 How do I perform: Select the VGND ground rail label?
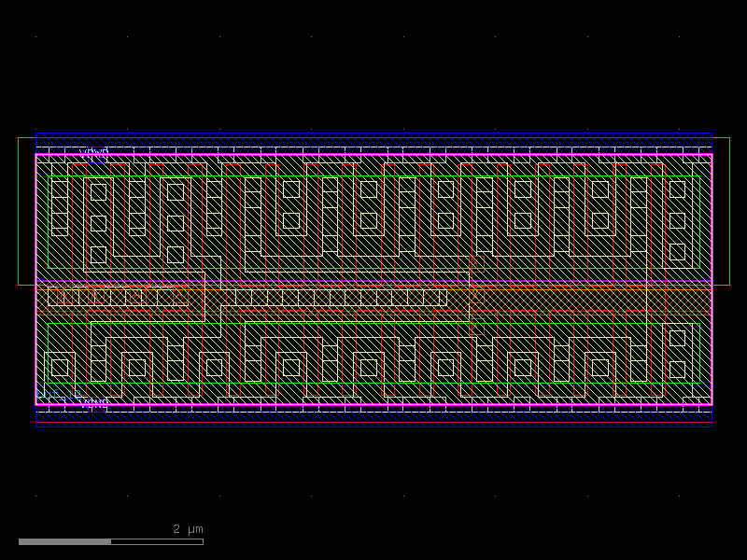click(x=96, y=402)
